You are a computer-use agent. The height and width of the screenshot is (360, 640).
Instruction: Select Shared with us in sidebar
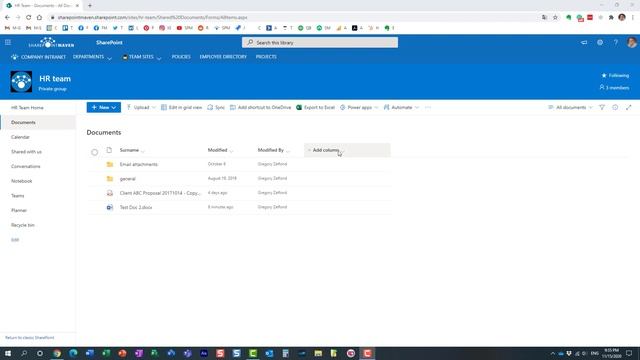(x=26, y=152)
